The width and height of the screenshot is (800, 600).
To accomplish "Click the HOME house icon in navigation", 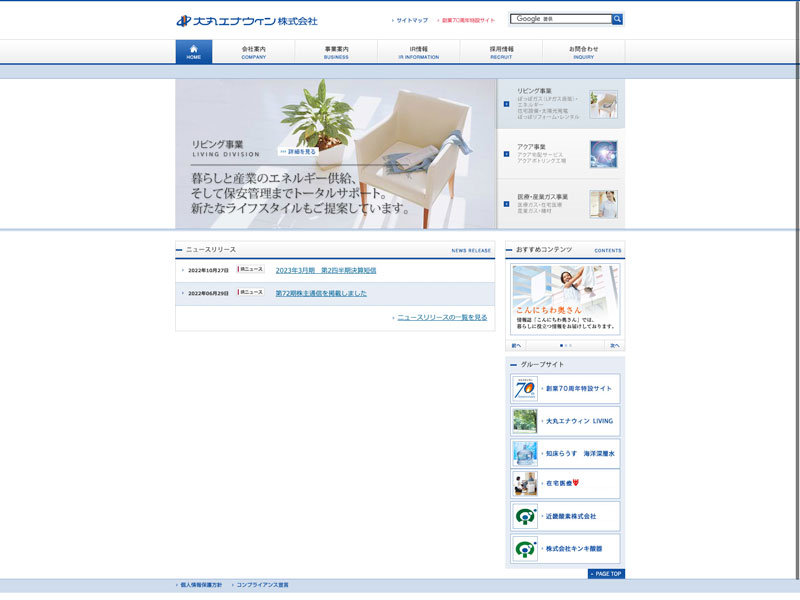I will tap(194, 52).
